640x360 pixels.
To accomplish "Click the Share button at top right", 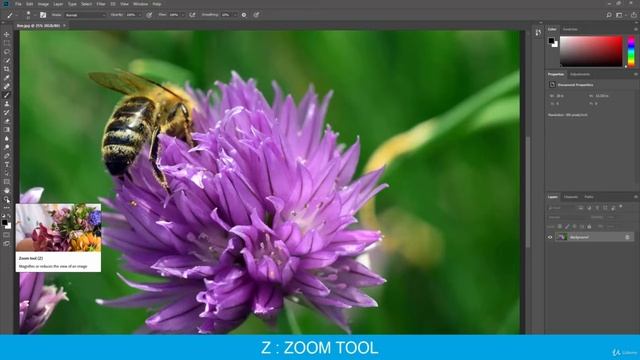I will 633,15.
